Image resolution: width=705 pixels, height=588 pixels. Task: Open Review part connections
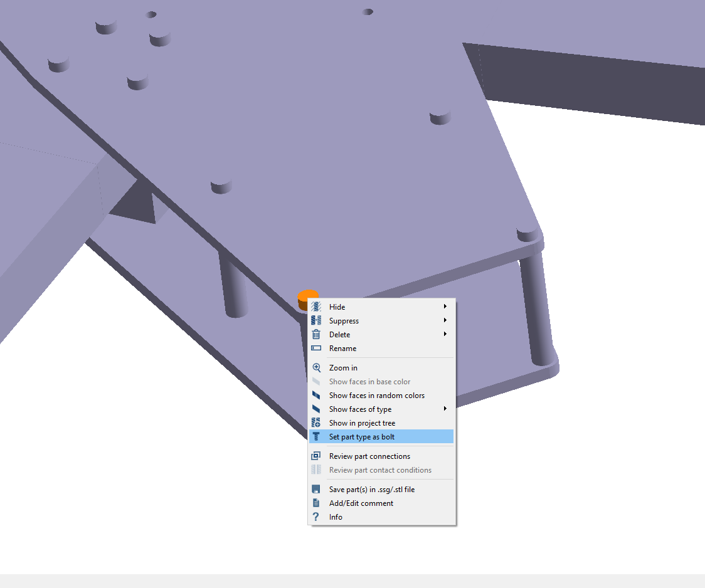coord(369,456)
